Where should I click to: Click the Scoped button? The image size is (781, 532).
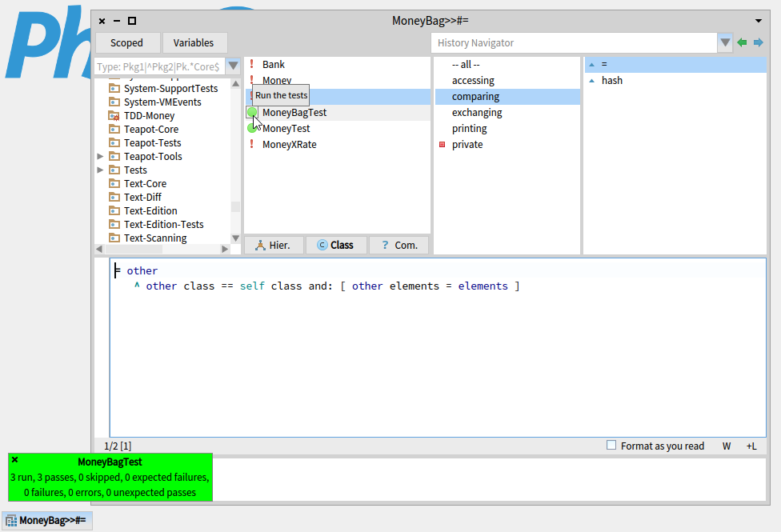coord(127,43)
